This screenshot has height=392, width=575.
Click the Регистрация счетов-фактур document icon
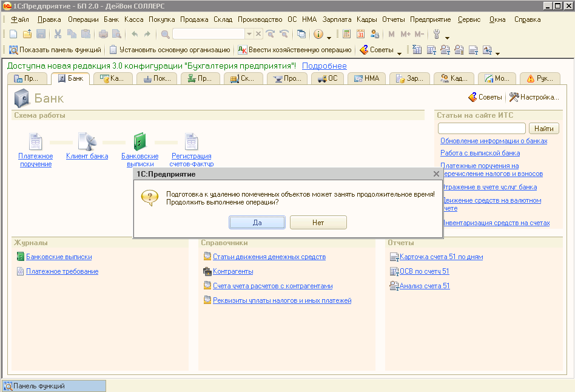pyautogui.click(x=192, y=141)
